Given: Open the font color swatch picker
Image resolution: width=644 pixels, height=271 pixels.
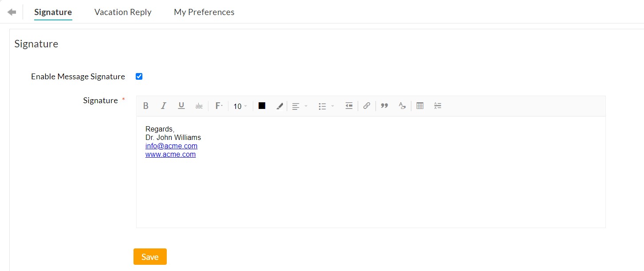Looking at the screenshot, I should (x=262, y=106).
